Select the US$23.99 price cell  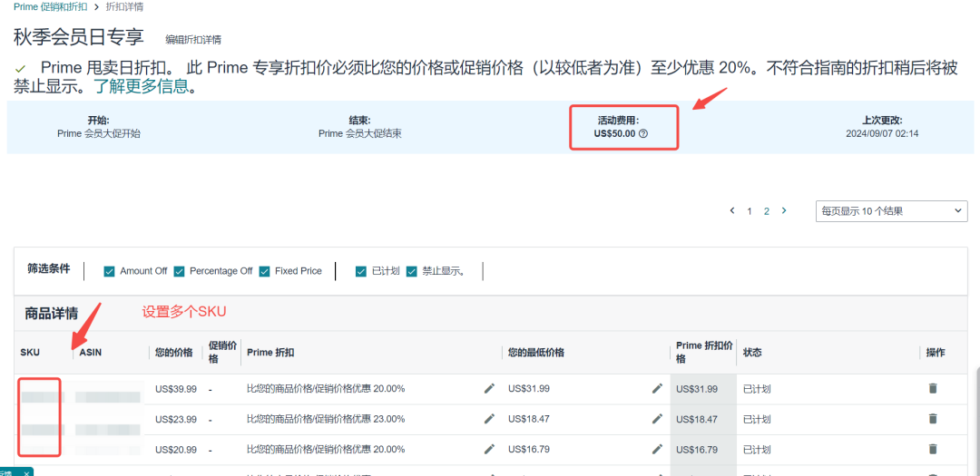176,419
